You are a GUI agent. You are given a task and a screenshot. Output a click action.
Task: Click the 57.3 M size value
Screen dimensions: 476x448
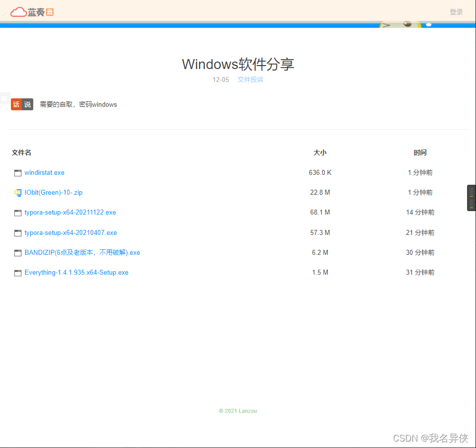(320, 232)
